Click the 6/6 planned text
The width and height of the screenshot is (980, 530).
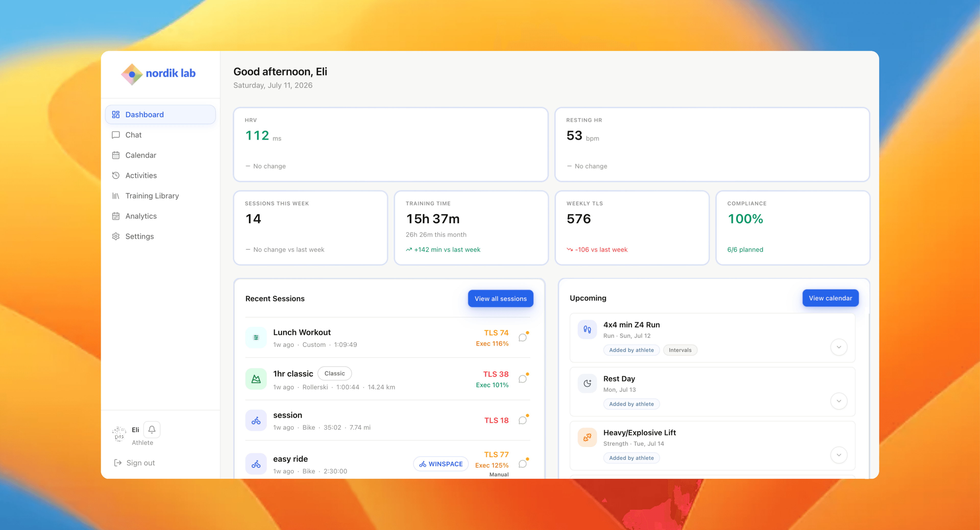745,250
